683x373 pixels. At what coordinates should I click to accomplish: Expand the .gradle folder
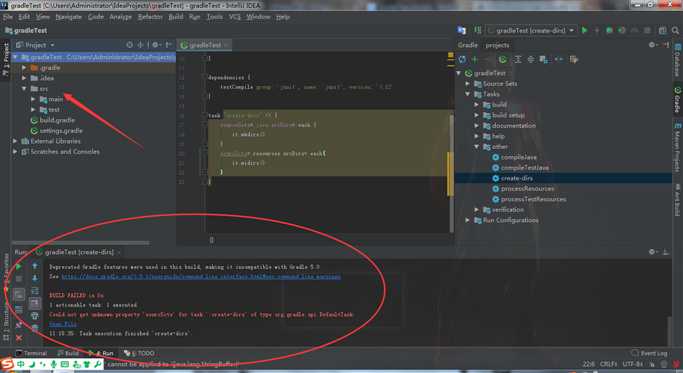[x=24, y=68]
